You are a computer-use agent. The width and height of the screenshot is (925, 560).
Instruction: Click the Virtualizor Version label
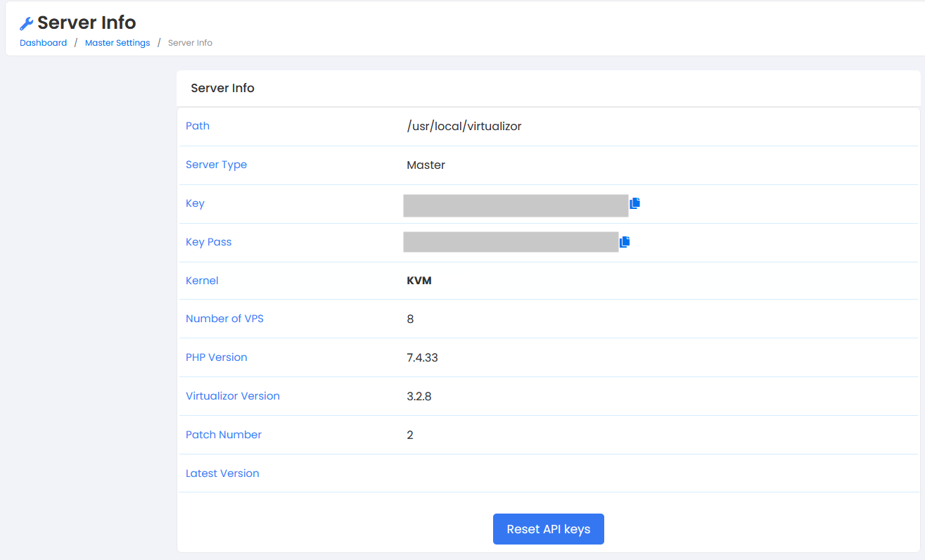233,396
